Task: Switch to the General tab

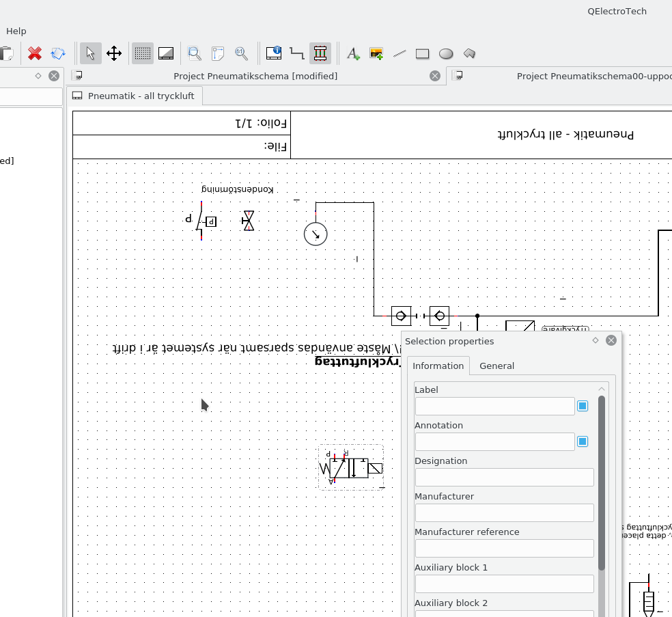Action: [x=496, y=366]
